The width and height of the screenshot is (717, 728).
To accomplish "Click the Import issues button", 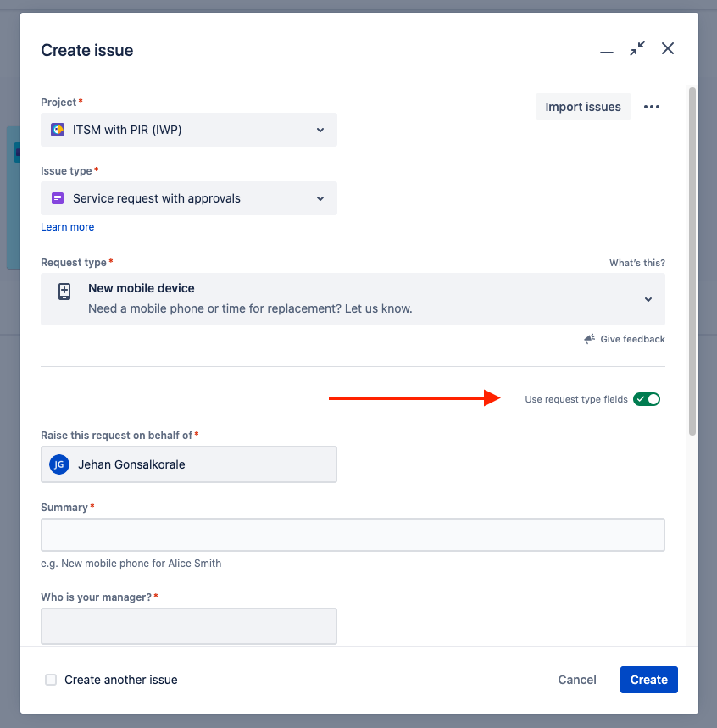I will pyautogui.click(x=583, y=107).
